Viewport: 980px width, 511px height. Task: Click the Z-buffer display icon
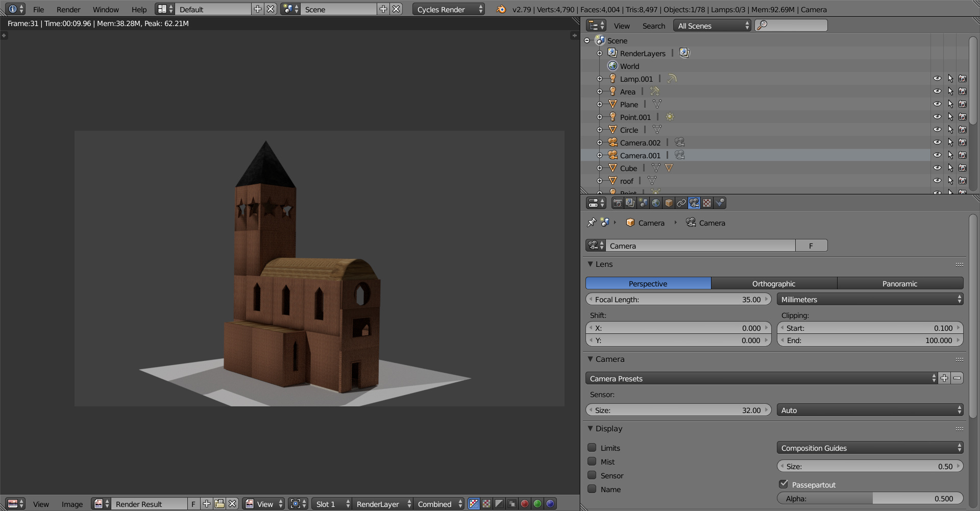(512, 504)
